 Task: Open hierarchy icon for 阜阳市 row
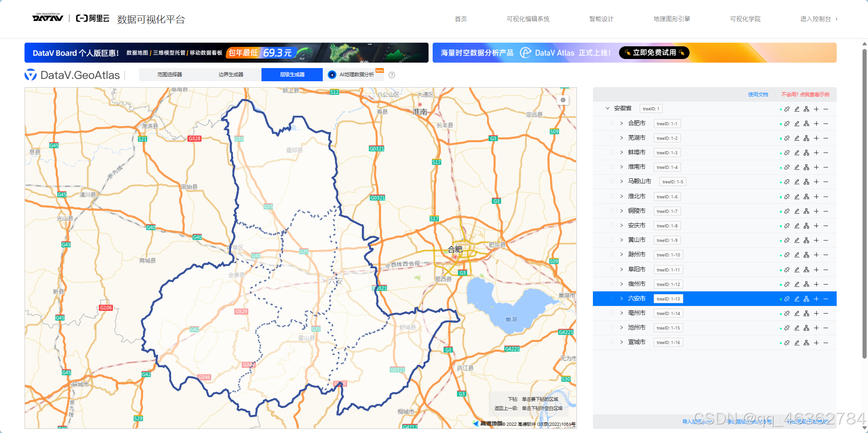pyautogui.click(x=806, y=270)
